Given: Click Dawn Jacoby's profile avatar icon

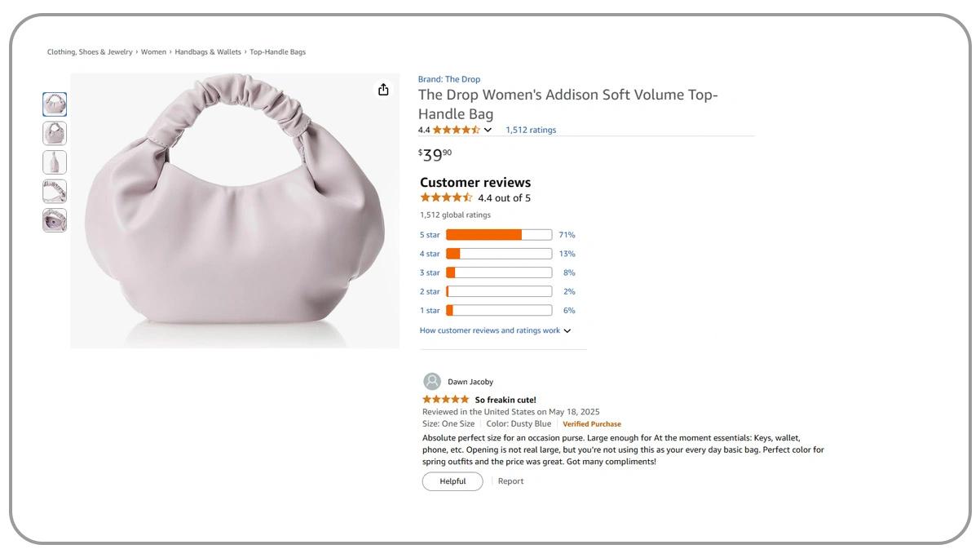Looking at the screenshot, I should pyautogui.click(x=432, y=382).
